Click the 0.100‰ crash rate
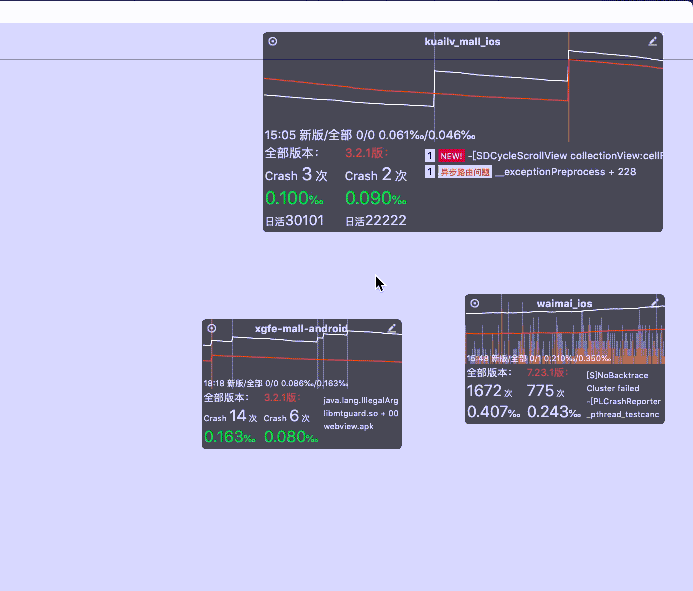 tap(294, 198)
